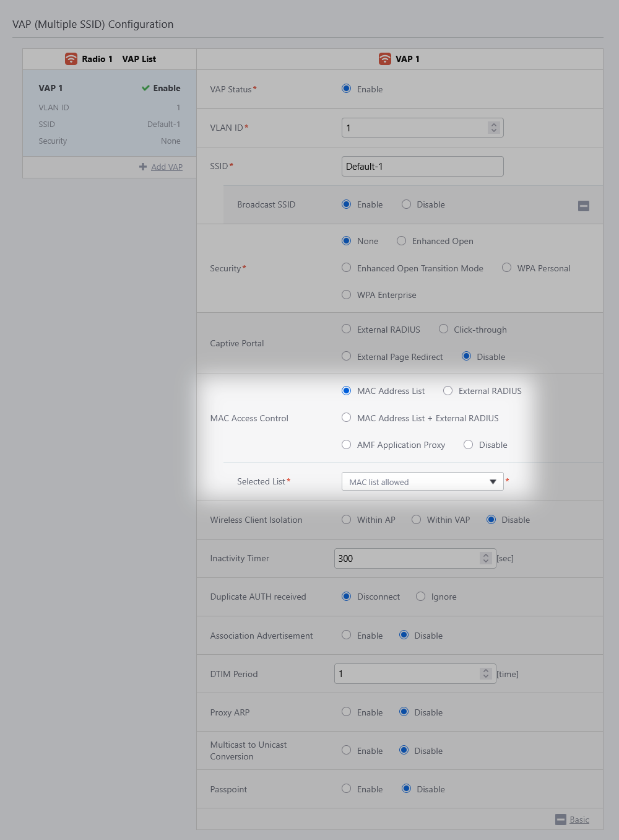Select WPA Personal security option

click(x=506, y=268)
